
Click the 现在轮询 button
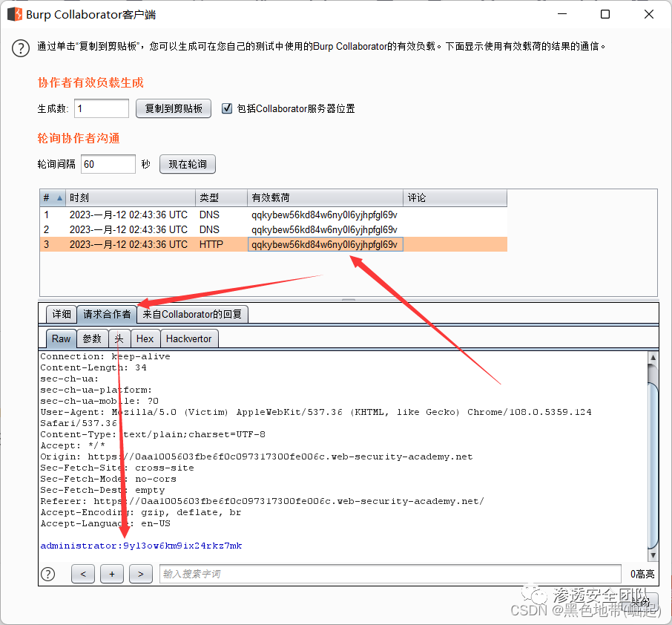188,164
